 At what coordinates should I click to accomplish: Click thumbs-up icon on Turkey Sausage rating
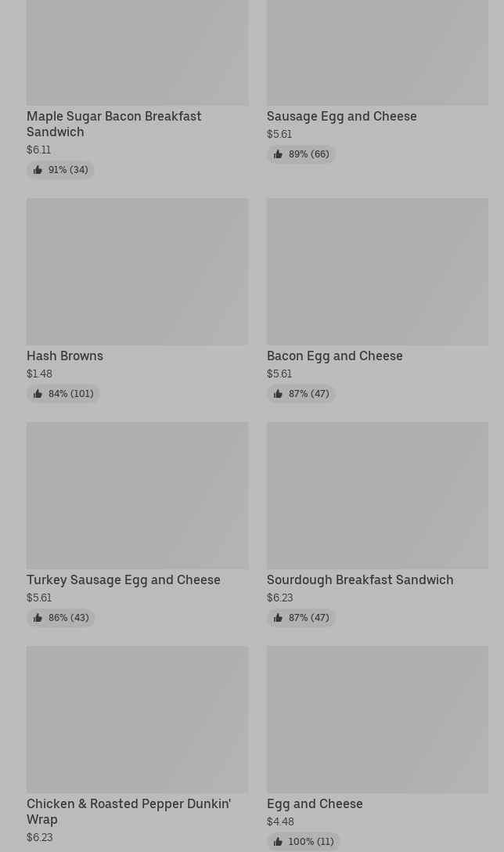[x=38, y=618]
